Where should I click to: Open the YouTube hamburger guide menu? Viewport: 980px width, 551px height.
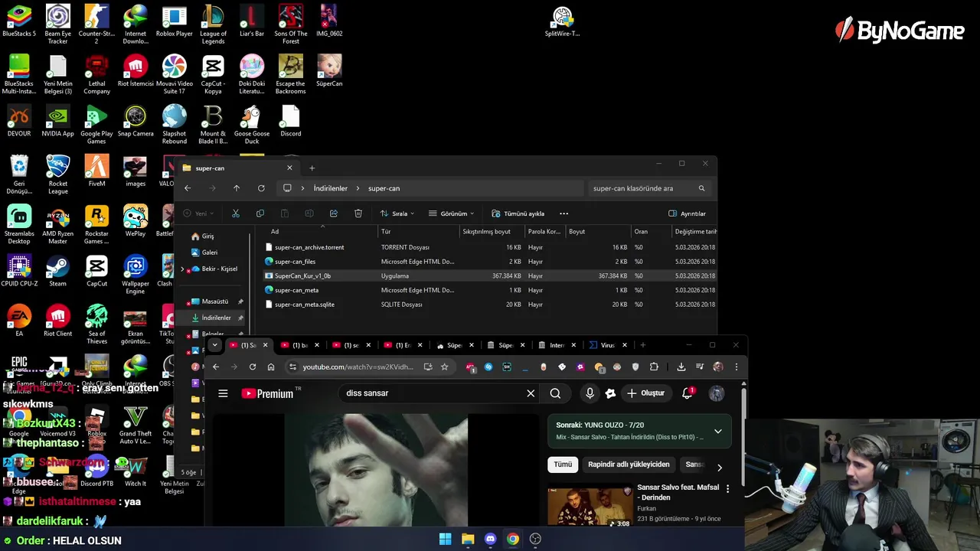click(223, 393)
